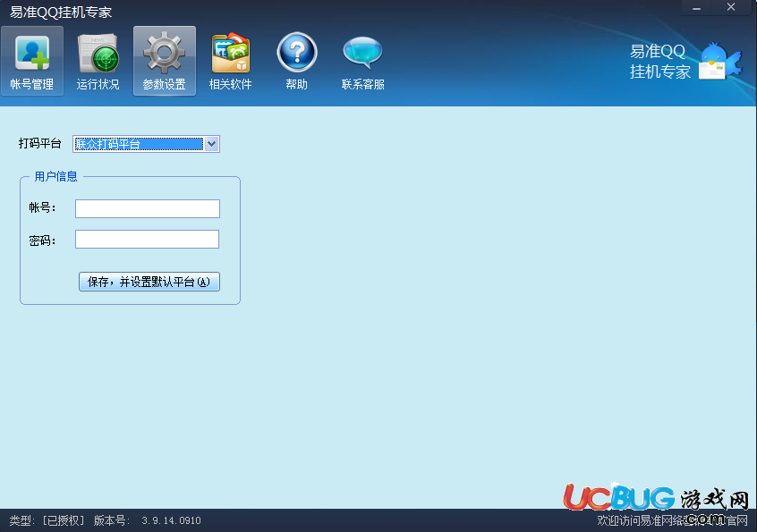
Task: Open the 联系客服 chat bubble icon
Action: tap(362, 62)
